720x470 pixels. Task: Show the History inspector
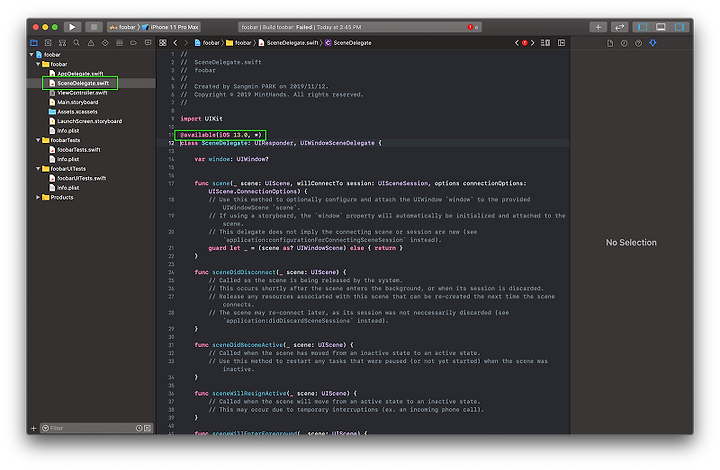[x=624, y=43]
